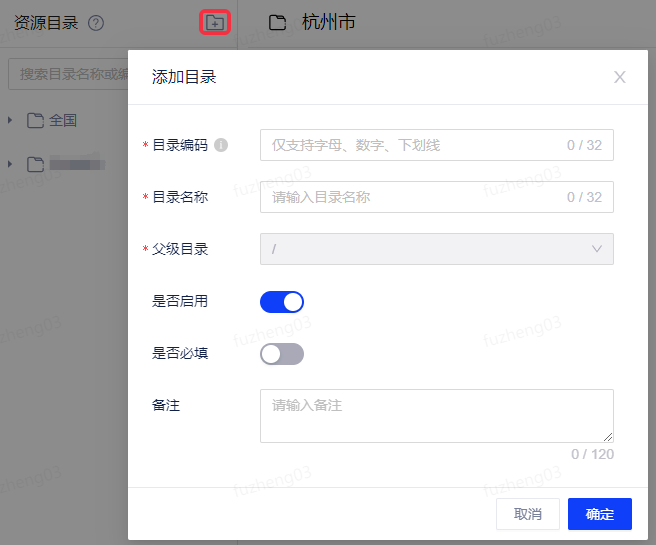The image size is (656, 545).
Task: Click the 父级目录 label
Action: coord(180,249)
